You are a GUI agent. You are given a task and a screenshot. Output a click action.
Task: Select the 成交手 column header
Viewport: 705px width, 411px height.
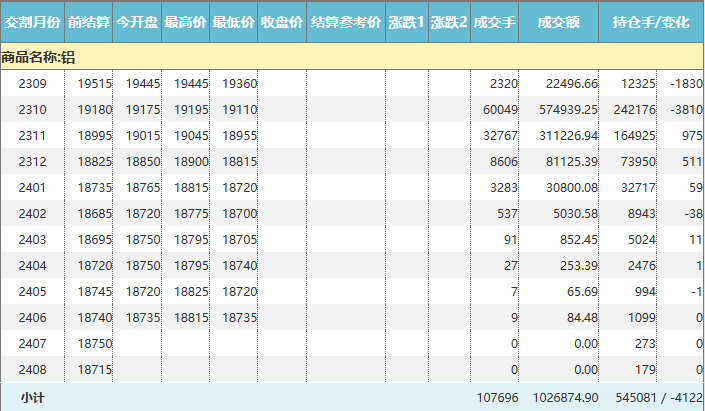[494, 21]
